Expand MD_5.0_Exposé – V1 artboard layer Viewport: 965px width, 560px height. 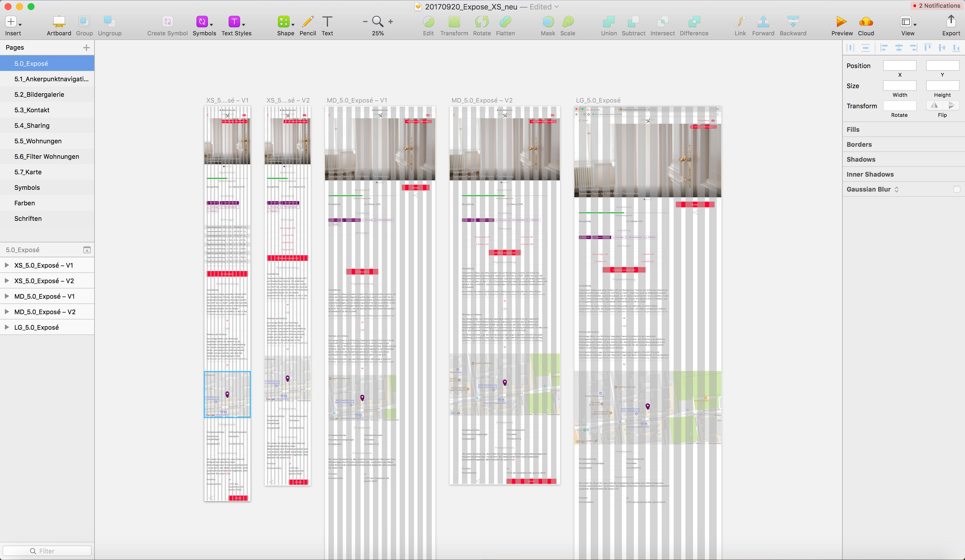point(7,296)
